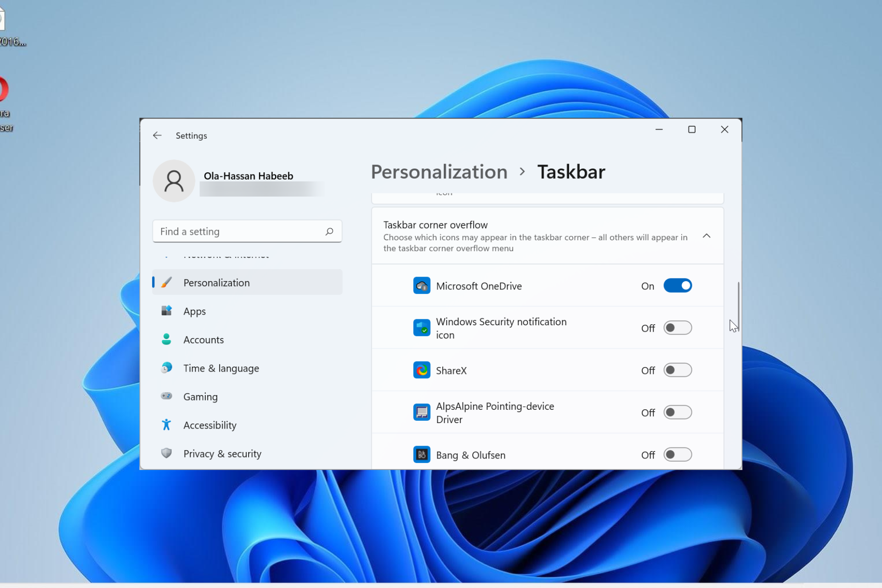The height and width of the screenshot is (588, 882).
Task: Click the Microsoft OneDrive cloud icon
Action: tap(422, 285)
